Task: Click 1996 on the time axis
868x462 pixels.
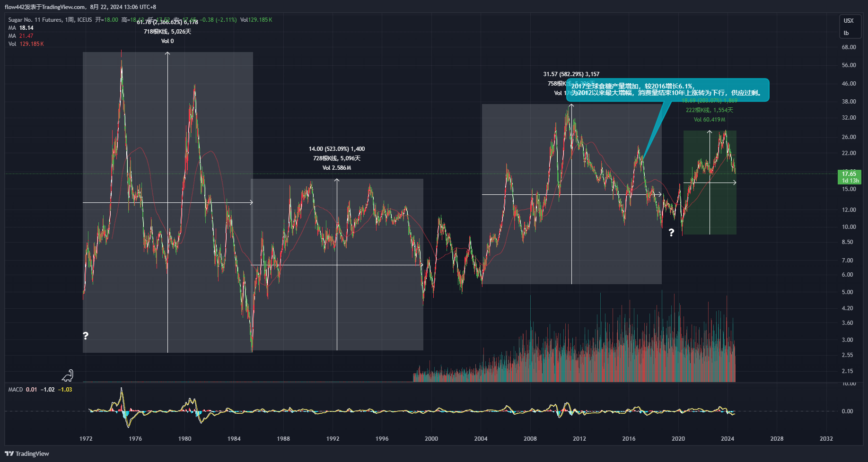Action: (x=382, y=439)
